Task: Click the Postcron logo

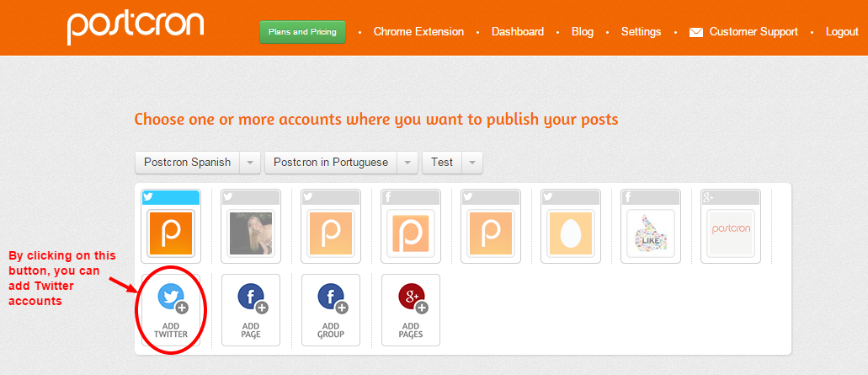Action: tap(135, 27)
